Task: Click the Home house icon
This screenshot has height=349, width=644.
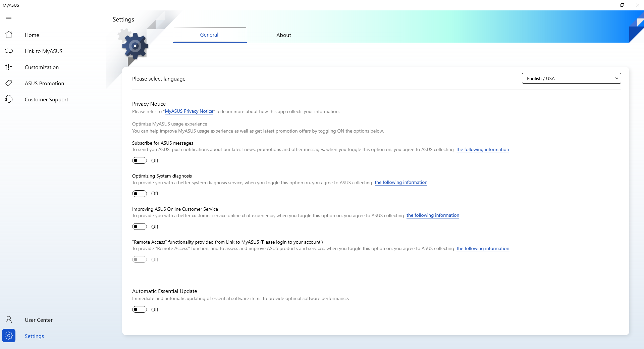Action: 9,35
